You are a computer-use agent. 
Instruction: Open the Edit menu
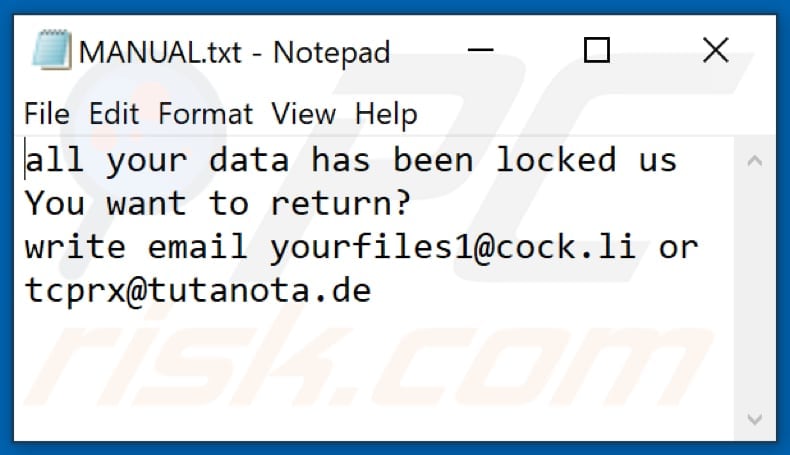tap(114, 113)
